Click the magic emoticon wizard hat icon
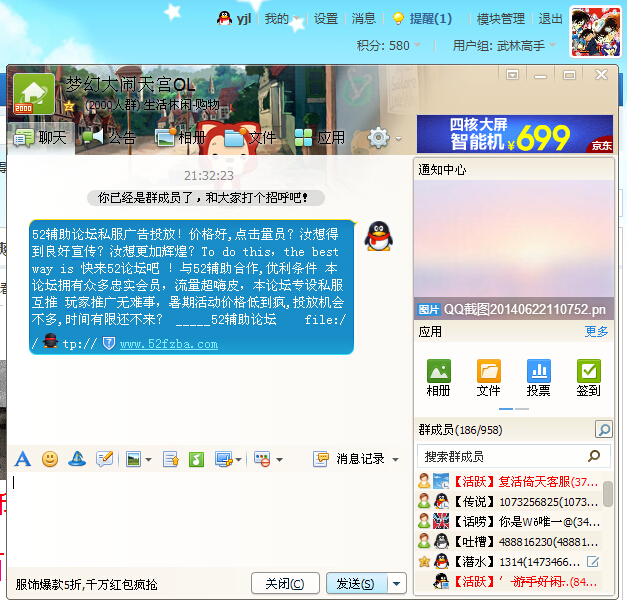Screen dimensions: 627x600 (77, 459)
